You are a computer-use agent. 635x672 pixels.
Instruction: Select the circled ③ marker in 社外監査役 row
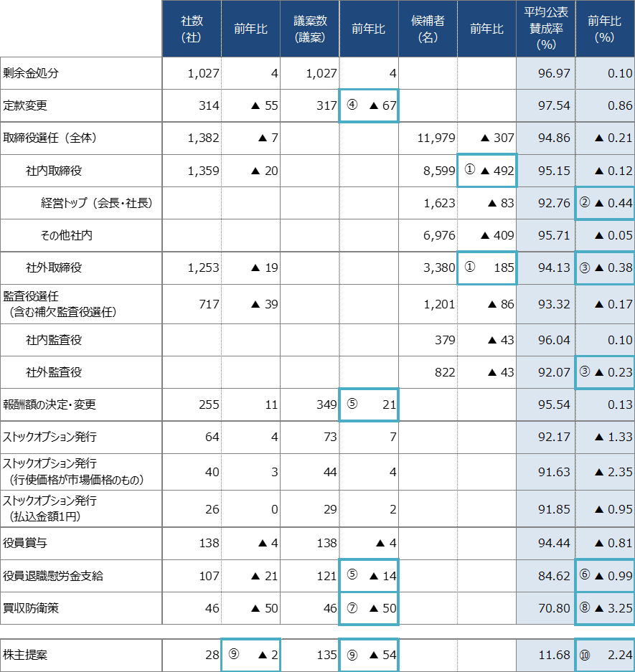[584, 372]
